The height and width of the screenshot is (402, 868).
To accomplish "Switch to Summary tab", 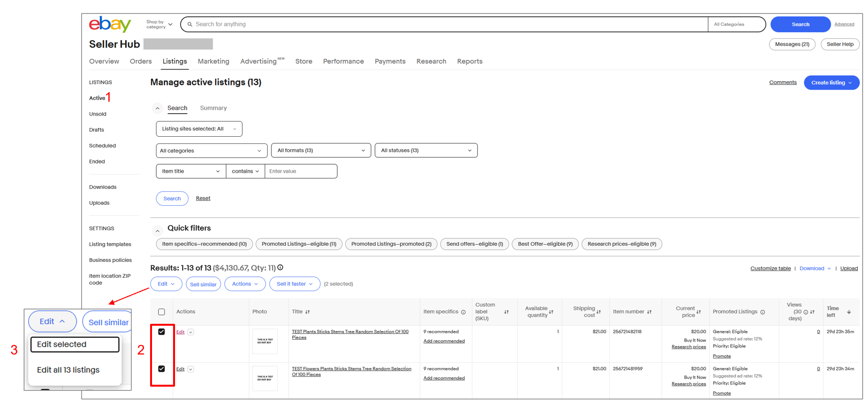I will [x=213, y=108].
